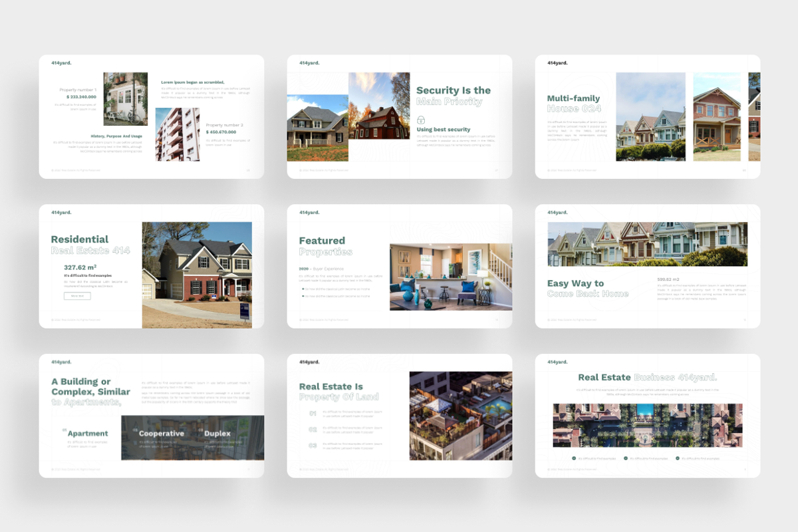Click the Using best security subheading
The height and width of the screenshot is (532, 798).
pyautogui.click(x=444, y=130)
